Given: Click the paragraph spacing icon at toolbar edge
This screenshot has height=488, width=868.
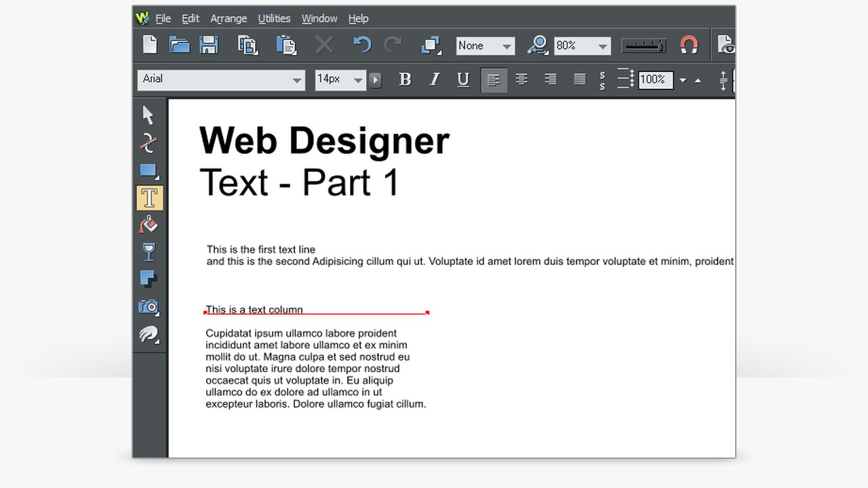Looking at the screenshot, I should [724, 81].
